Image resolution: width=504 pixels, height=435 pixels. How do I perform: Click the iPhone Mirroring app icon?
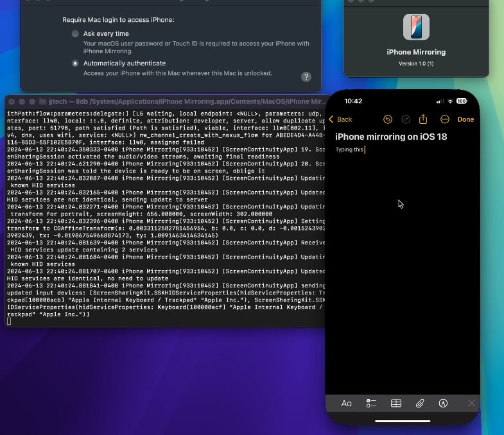[x=416, y=28]
